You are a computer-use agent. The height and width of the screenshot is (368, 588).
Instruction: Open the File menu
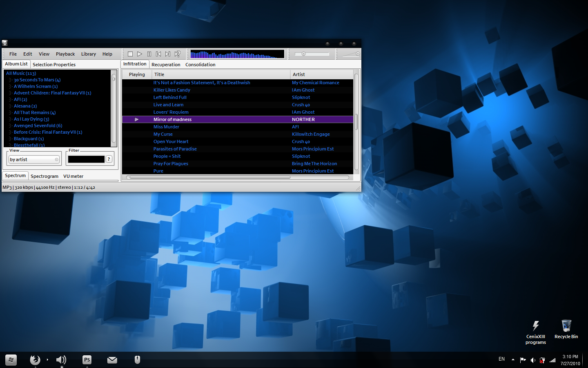pos(13,54)
